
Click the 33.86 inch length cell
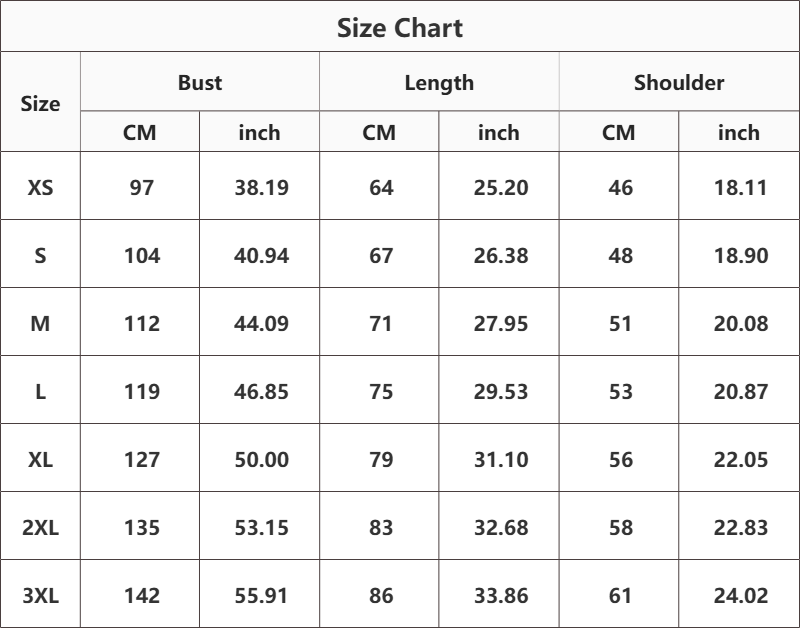501,595
